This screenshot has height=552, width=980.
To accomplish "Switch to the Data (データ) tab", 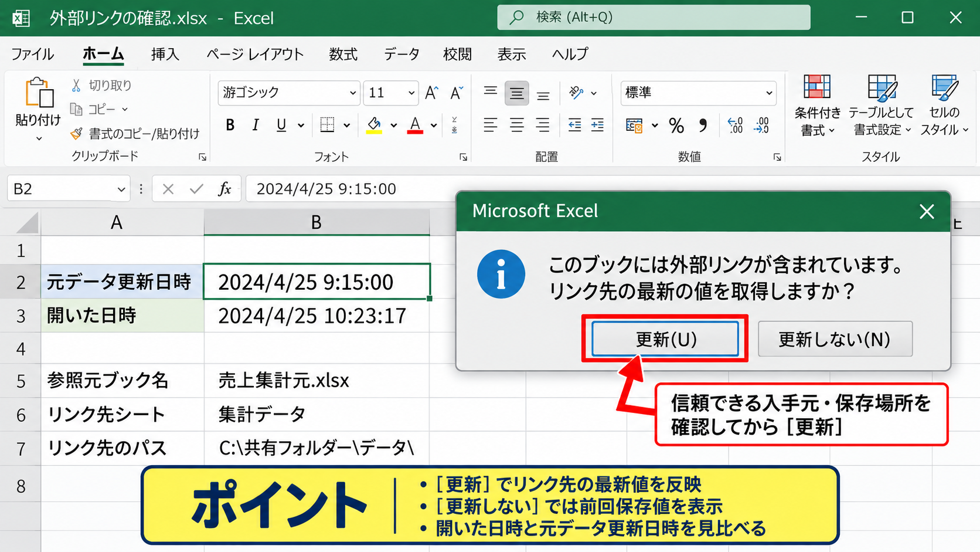I will (x=401, y=54).
